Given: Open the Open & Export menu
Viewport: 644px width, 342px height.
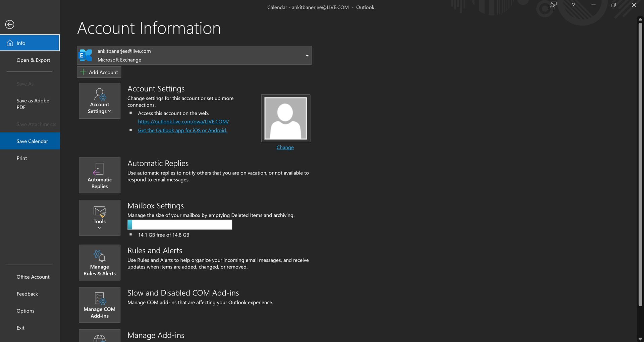Looking at the screenshot, I should pyautogui.click(x=33, y=60).
